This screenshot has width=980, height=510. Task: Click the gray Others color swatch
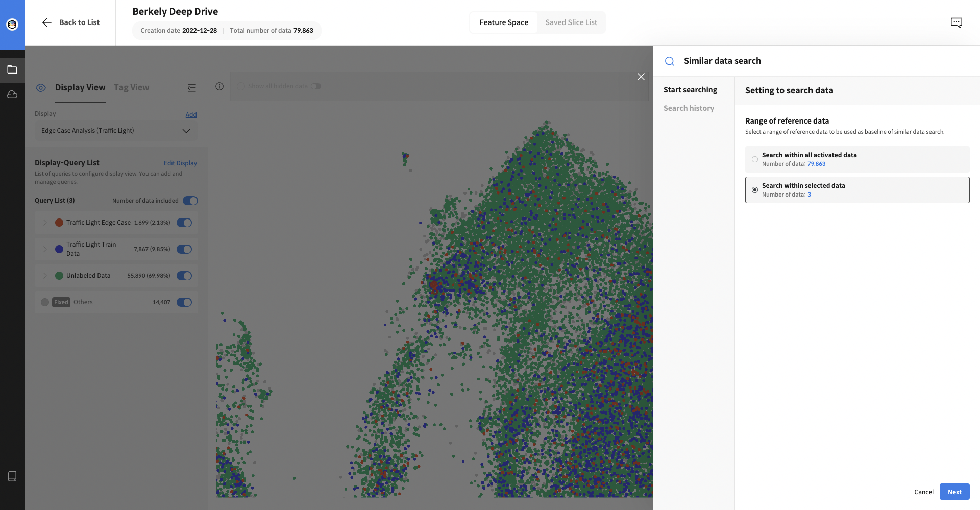pyautogui.click(x=45, y=302)
